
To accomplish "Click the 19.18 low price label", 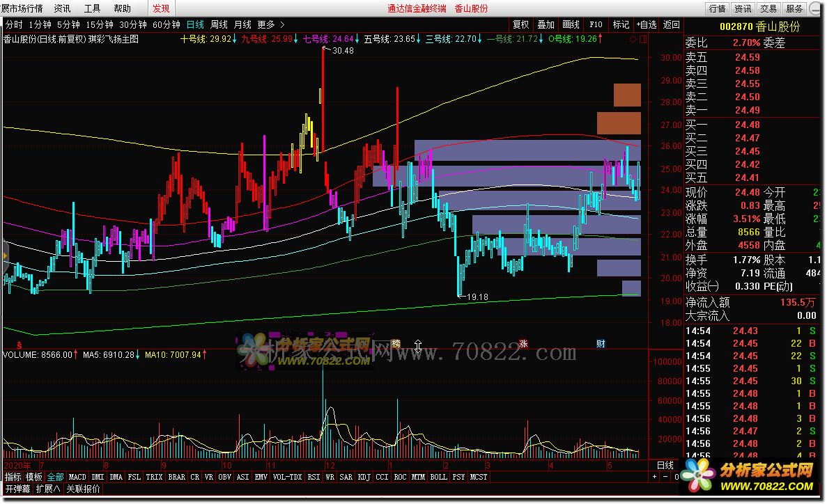I will tap(477, 297).
